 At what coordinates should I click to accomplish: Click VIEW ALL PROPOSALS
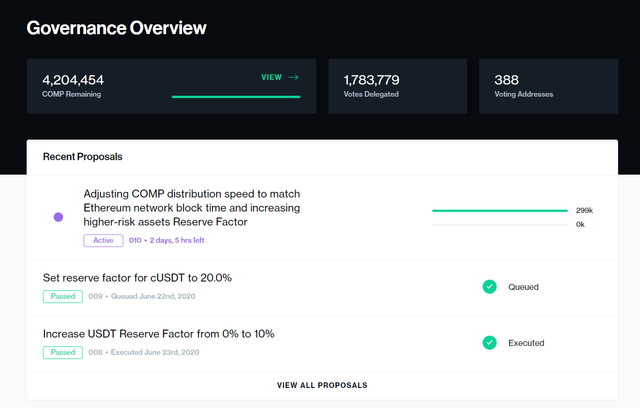tap(322, 385)
